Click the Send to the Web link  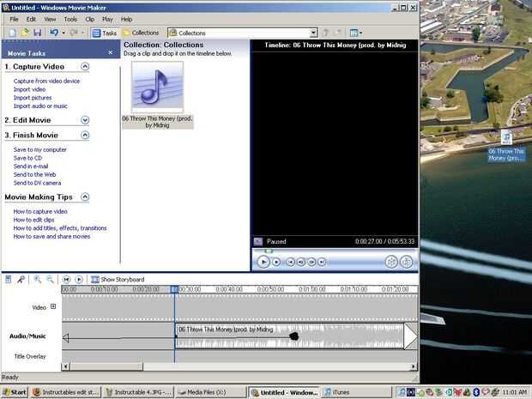tap(34, 174)
